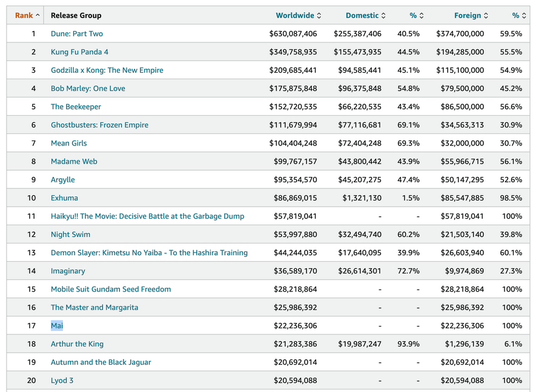Open The Beekeeper release page
Image resolution: width=533 pixels, height=392 pixels.
(76, 107)
